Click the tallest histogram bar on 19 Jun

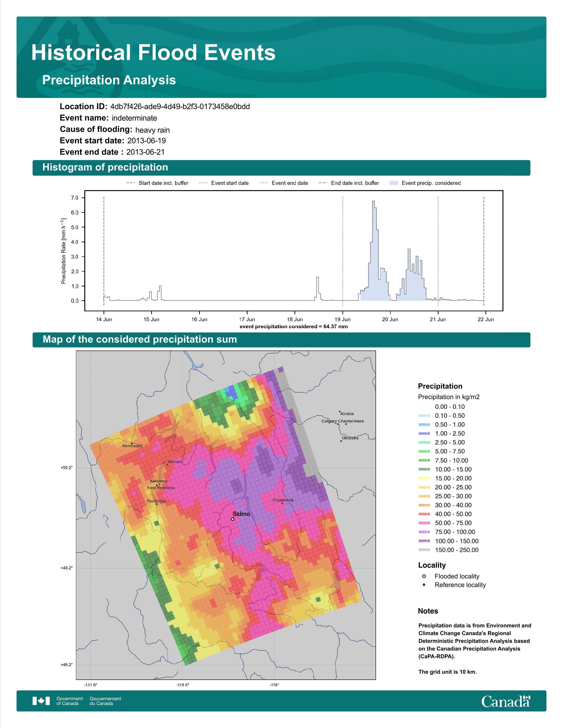pyautogui.click(x=374, y=251)
